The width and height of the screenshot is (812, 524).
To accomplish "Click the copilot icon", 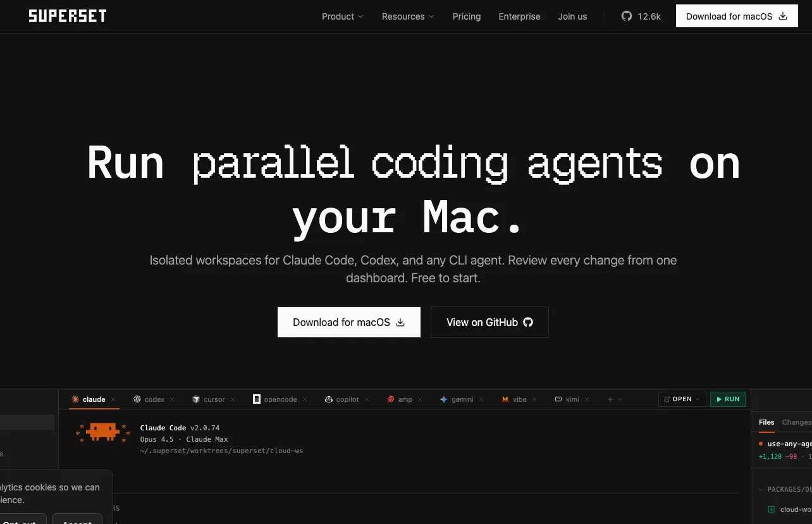I will [x=329, y=399].
